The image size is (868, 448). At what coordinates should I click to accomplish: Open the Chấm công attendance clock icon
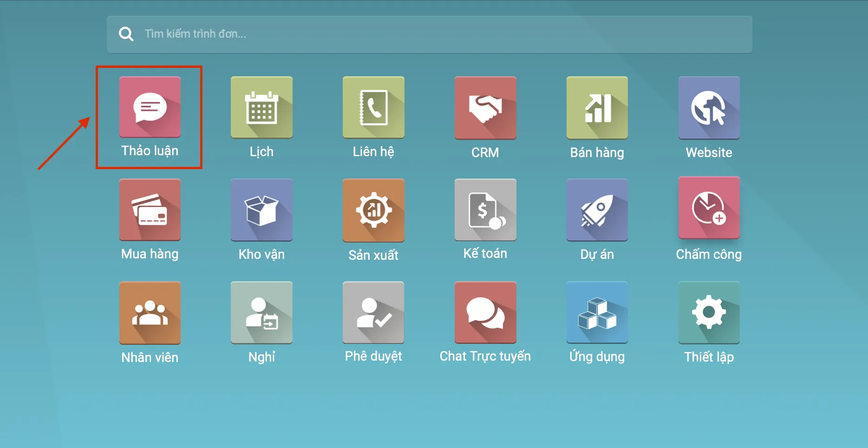click(709, 208)
